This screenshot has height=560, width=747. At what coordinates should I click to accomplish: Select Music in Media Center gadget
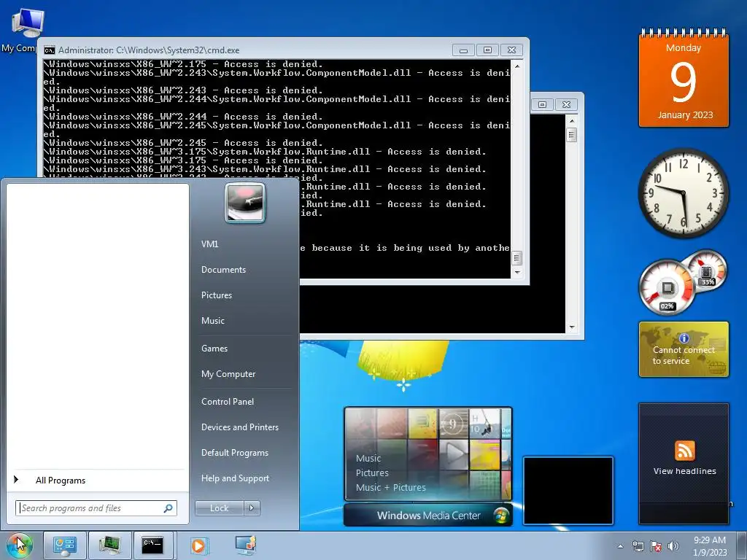click(368, 458)
